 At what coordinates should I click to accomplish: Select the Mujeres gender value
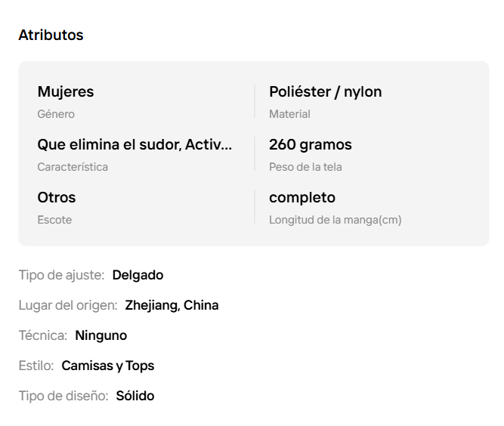coord(66,91)
